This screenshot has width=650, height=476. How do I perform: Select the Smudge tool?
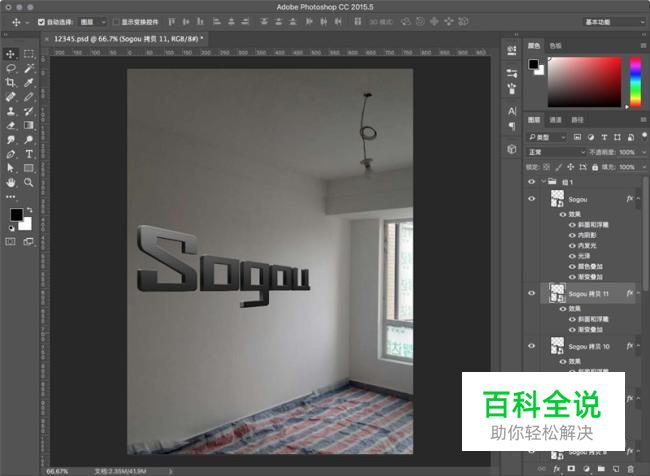pyautogui.click(x=10, y=140)
